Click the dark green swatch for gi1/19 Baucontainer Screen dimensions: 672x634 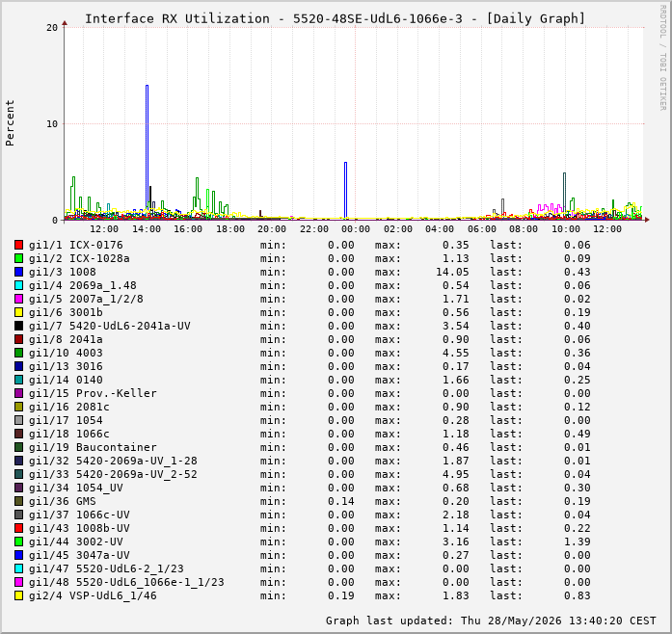pos(18,447)
